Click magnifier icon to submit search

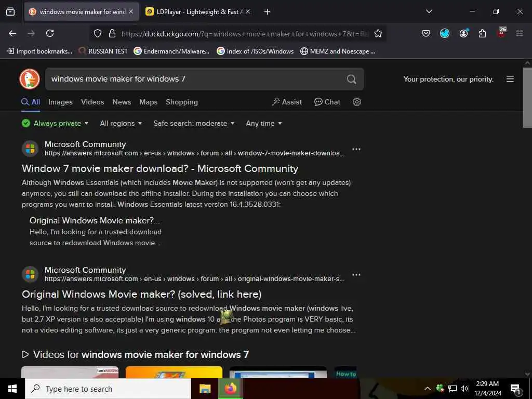(352, 79)
